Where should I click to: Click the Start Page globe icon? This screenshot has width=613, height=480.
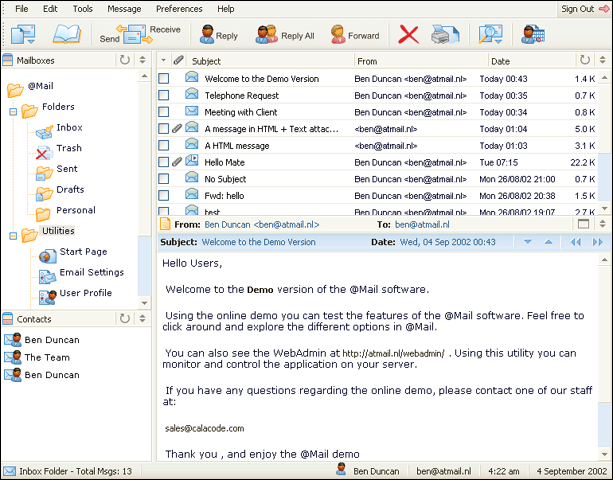coord(48,256)
